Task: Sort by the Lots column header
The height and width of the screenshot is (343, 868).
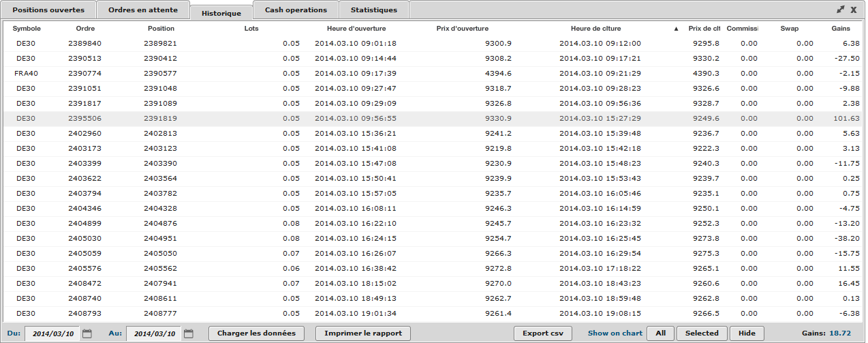Action: click(251, 29)
